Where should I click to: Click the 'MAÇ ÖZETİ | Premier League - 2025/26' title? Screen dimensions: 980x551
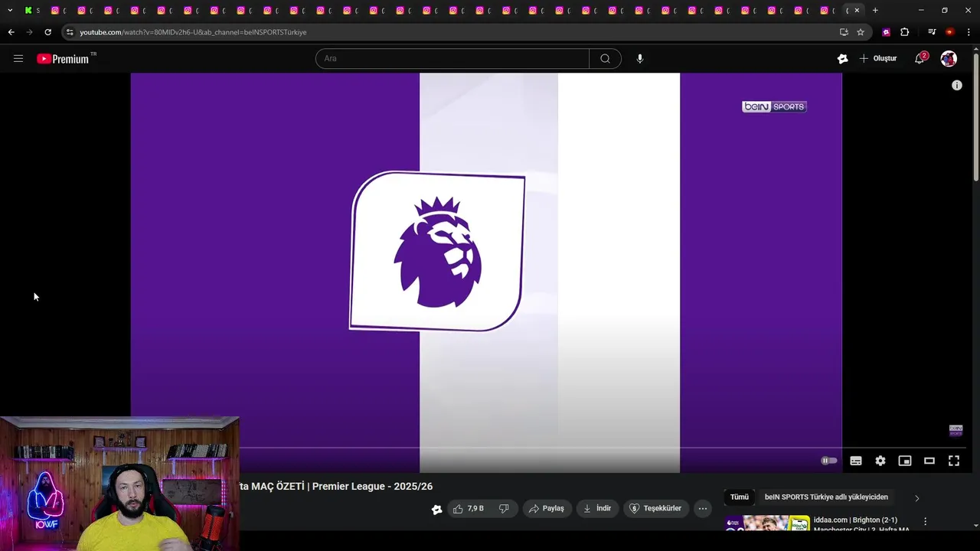pyautogui.click(x=342, y=486)
